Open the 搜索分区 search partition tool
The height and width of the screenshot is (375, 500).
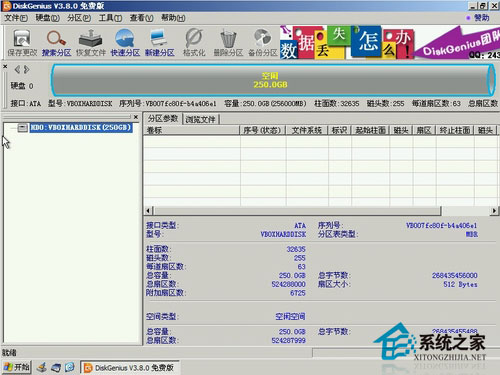coord(56,43)
